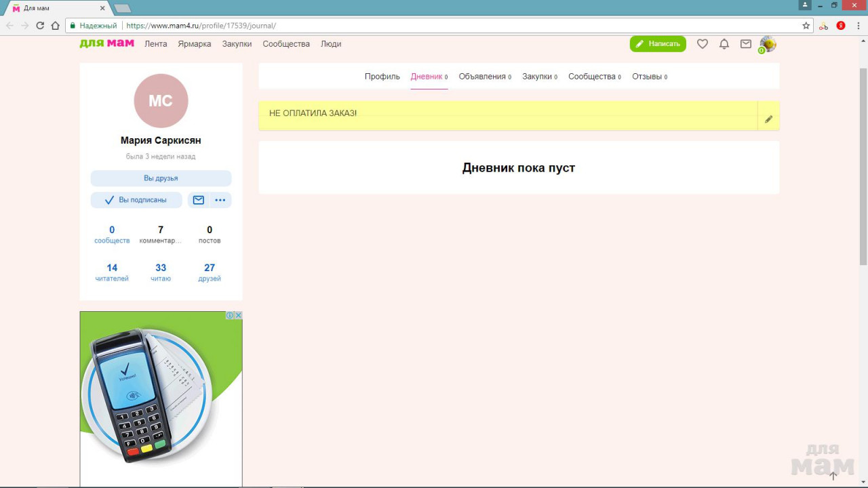Screen dimensions: 868x488
Task: Open the Объявления tab
Action: click(484, 77)
